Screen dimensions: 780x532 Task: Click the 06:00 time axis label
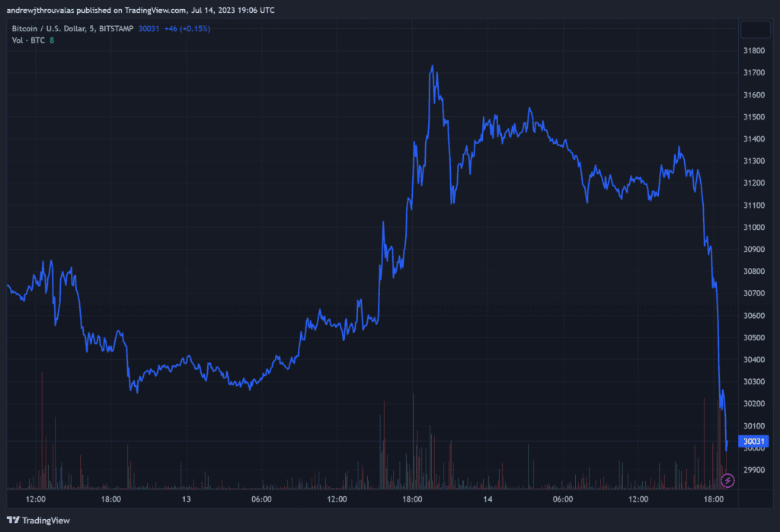(x=262, y=499)
